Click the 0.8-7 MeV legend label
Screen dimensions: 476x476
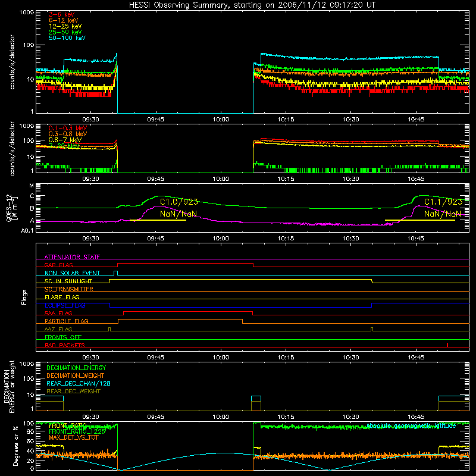(65, 140)
